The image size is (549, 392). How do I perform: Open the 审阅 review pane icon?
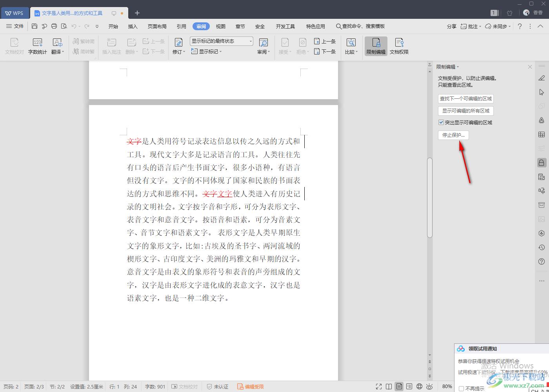[264, 46]
